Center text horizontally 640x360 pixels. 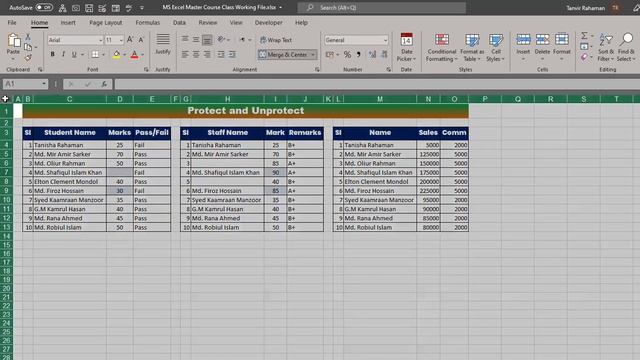[196, 54]
